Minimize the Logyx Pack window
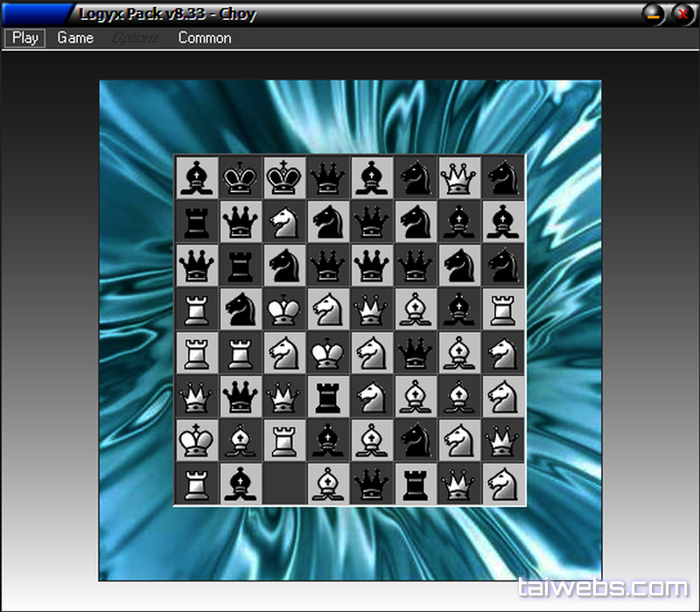Viewport: 700px width, 612px height. click(654, 13)
